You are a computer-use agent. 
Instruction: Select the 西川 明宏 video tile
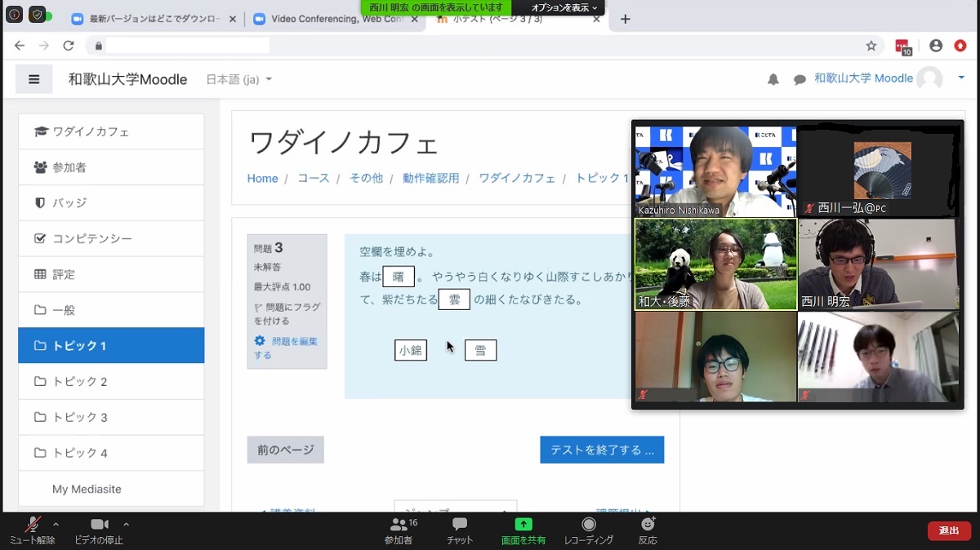tap(878, 264)
